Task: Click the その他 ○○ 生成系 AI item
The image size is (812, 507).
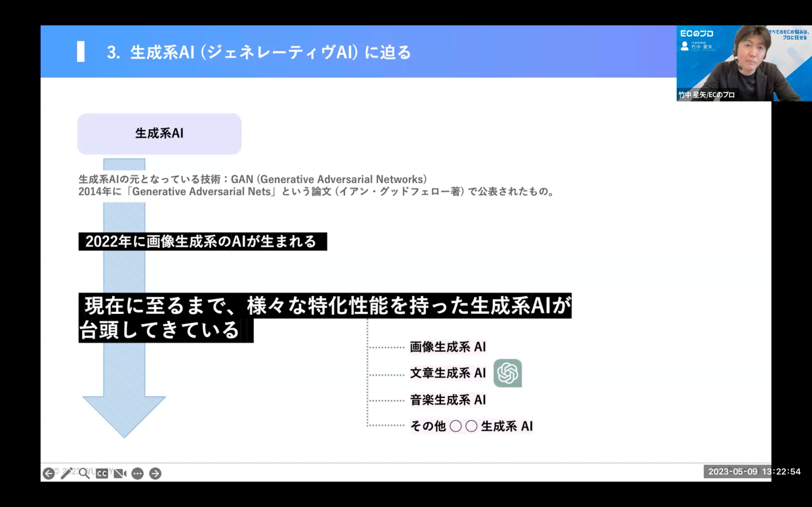Action: pyautogui.click(x=471, y=426)
